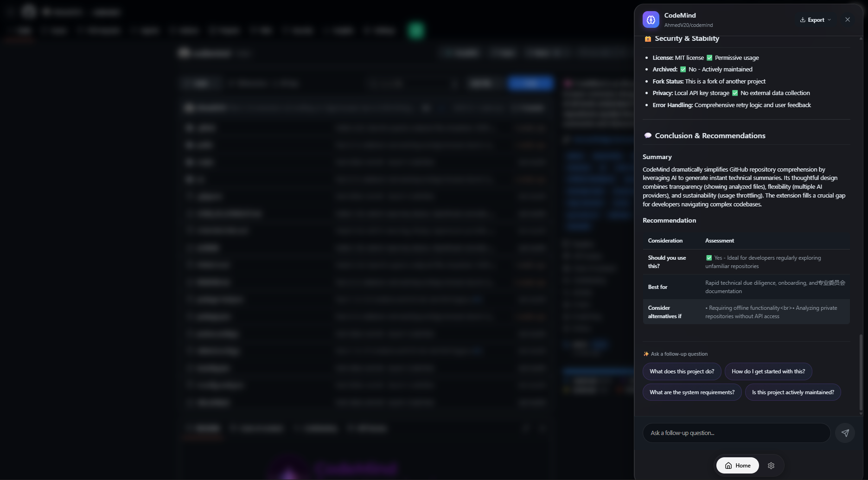
Task: Ask 'What are the system requirements?'
Action: pyautogui.click(x=692, y=392)
